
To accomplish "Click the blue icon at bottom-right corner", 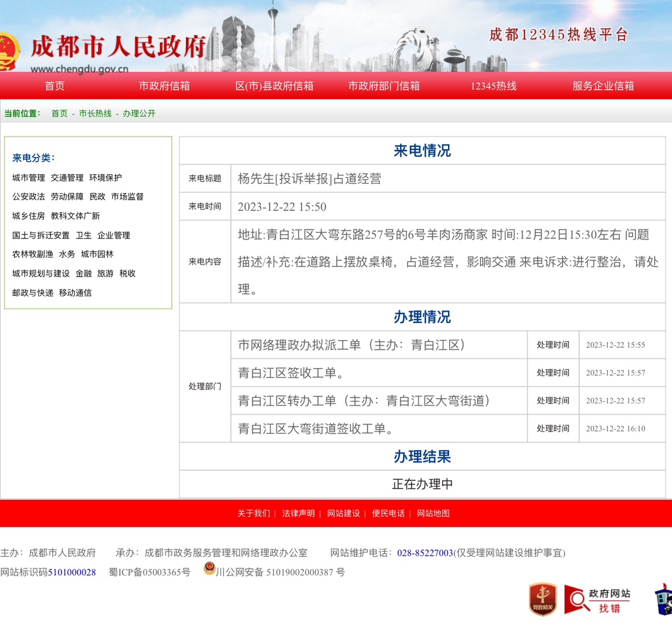I will pyautogui.click(x=664, y=600).
